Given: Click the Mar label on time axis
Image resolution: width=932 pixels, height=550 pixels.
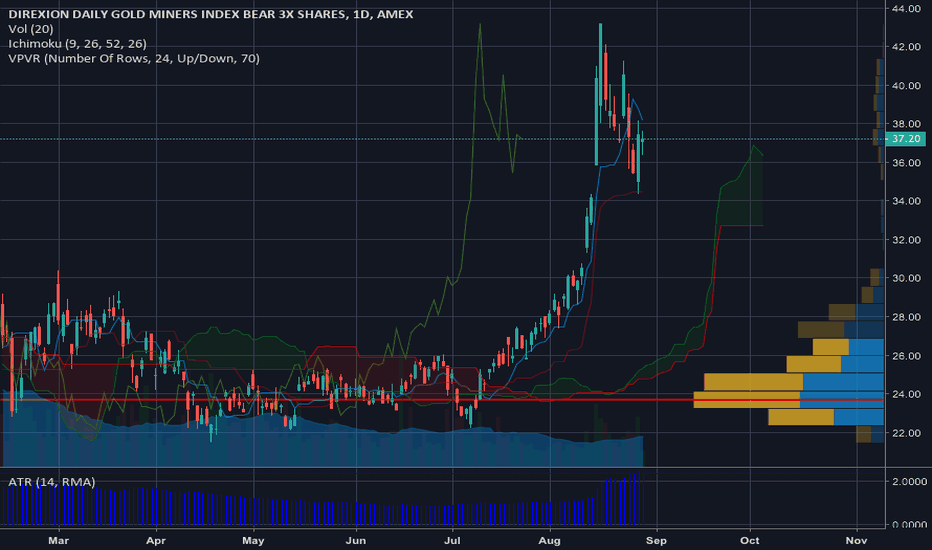Looking at the screenshot, I should point(58,540).
